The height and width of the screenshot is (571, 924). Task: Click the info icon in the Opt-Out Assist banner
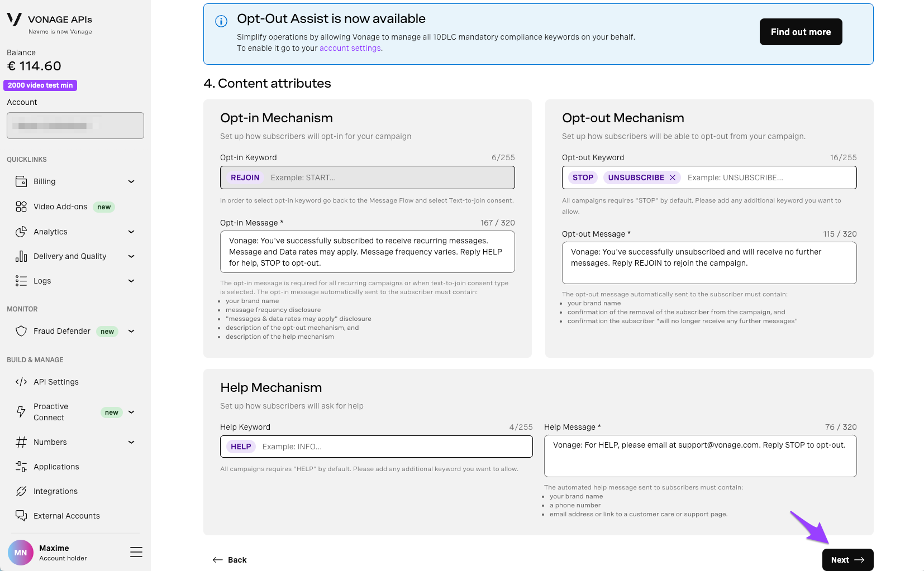[221, 21]
